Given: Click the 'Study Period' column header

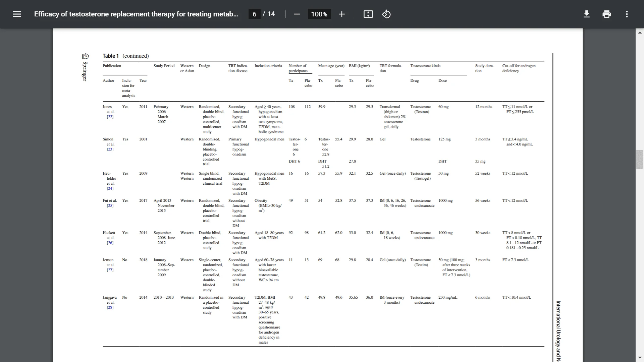Looking at the screenshot, I should click(x=164, y=66).
